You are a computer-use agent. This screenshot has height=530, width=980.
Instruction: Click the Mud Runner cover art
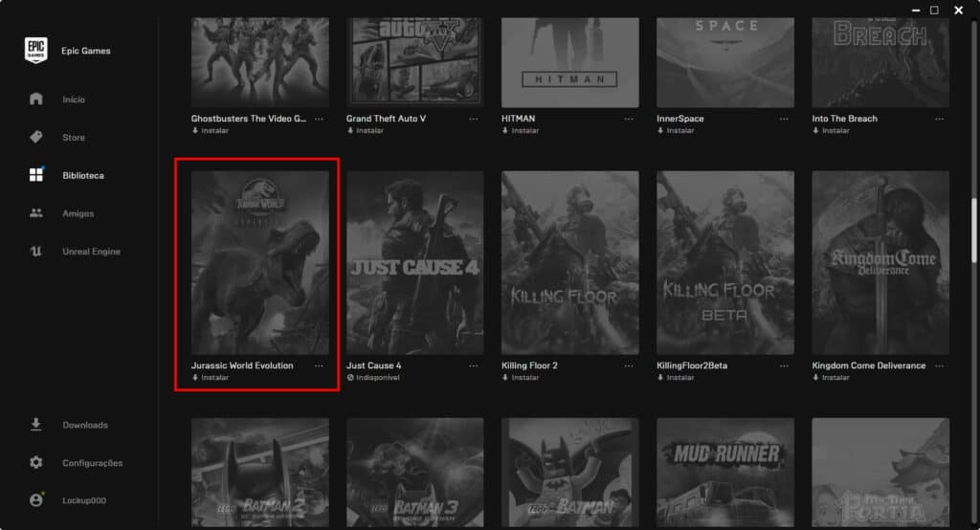click(x=725, y=473)
